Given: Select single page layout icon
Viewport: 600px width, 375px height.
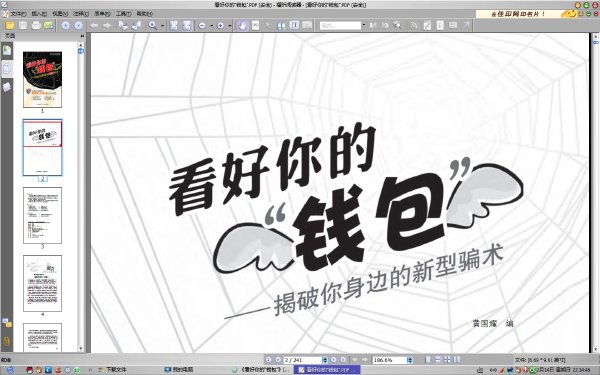Looking at the screenshot, I should [428, 360].
